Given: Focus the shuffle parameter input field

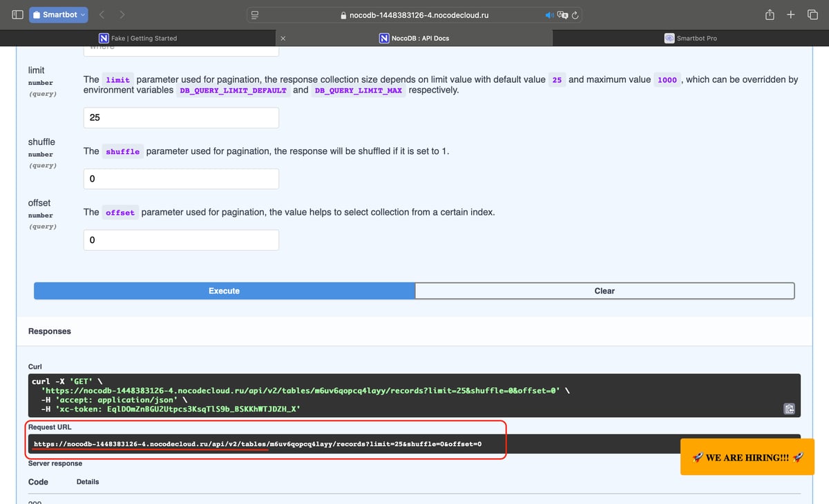Looking at the screenshot, I should pos(181,179).
